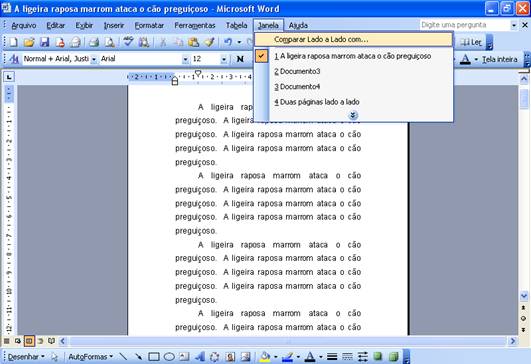Open the Ferramentas menu

[195, 25]
